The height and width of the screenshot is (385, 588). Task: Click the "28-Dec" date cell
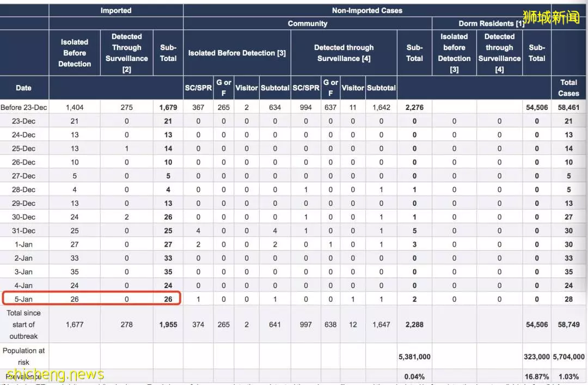[x=23, y=190]
